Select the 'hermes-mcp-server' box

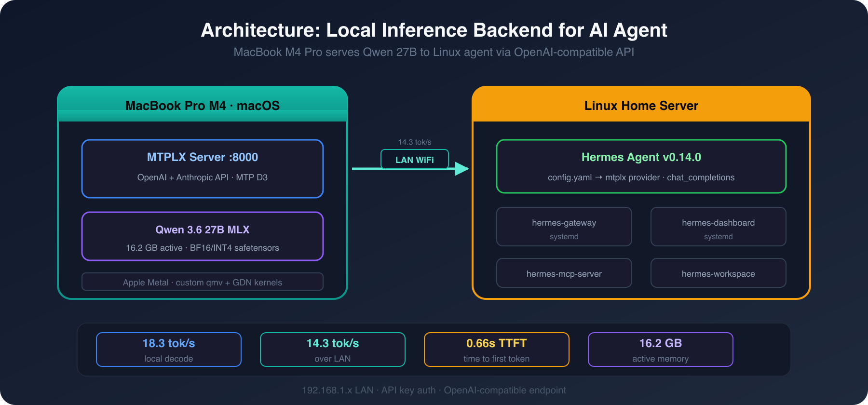564,273
